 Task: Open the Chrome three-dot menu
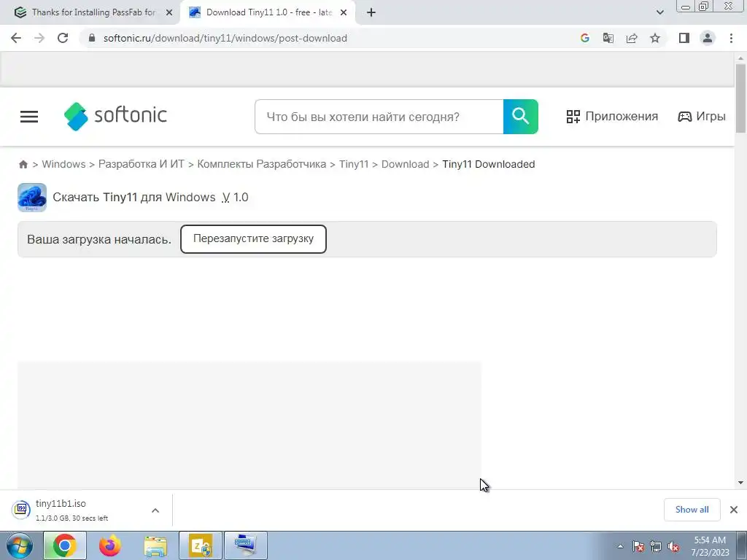tap(731, 38)
